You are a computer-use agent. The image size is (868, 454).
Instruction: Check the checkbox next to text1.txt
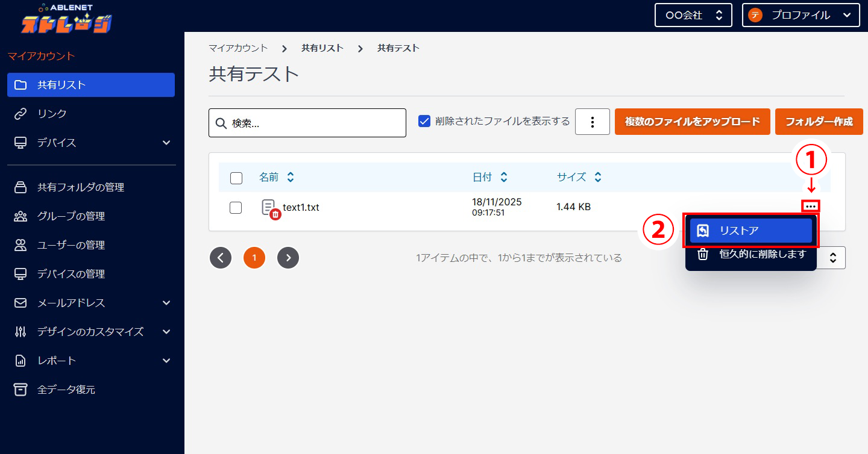[236, 207]
